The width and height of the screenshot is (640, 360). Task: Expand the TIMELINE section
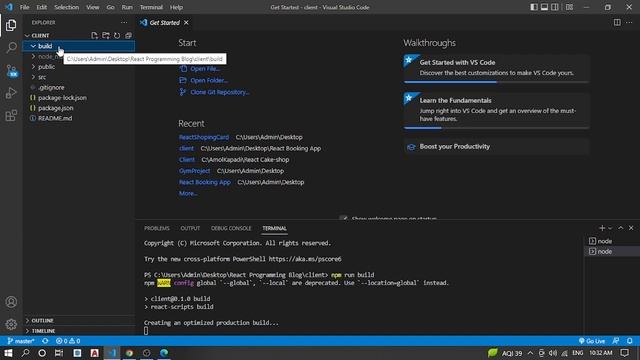tap(78, 331)
